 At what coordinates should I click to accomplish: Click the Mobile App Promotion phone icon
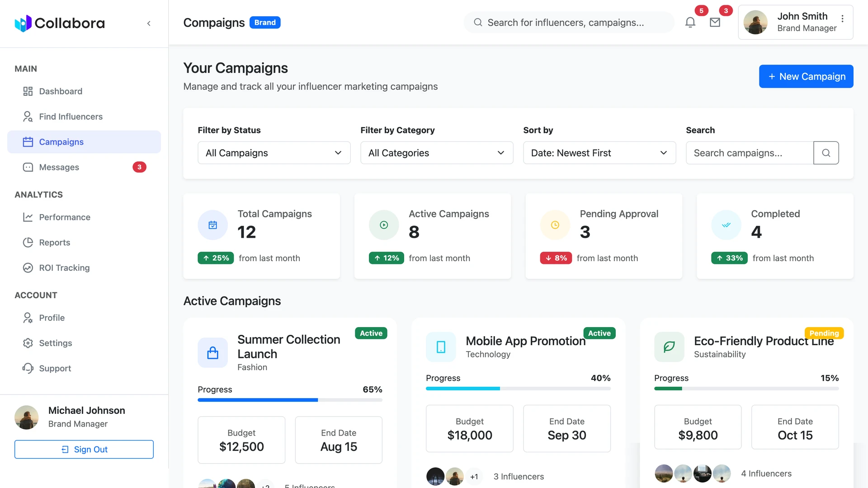click(441, 347)
